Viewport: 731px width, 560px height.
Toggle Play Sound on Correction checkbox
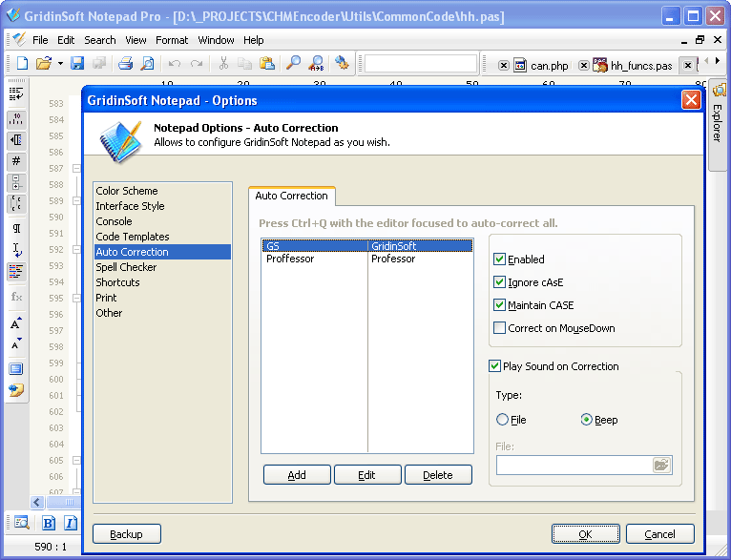[x=494, y=366]
